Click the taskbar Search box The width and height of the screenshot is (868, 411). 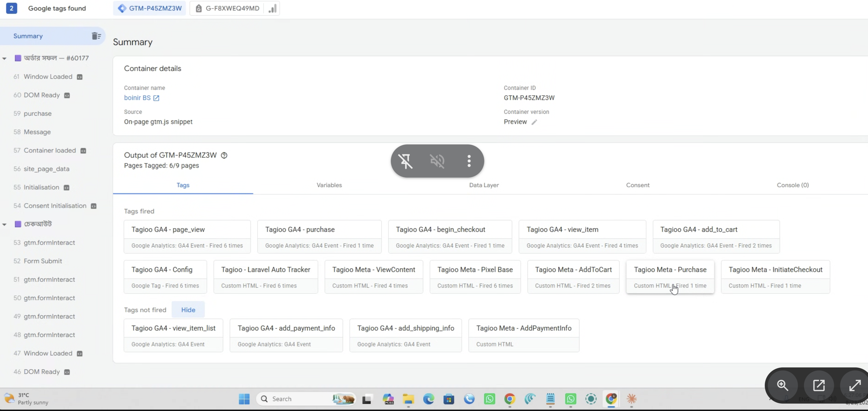[306, 399]
